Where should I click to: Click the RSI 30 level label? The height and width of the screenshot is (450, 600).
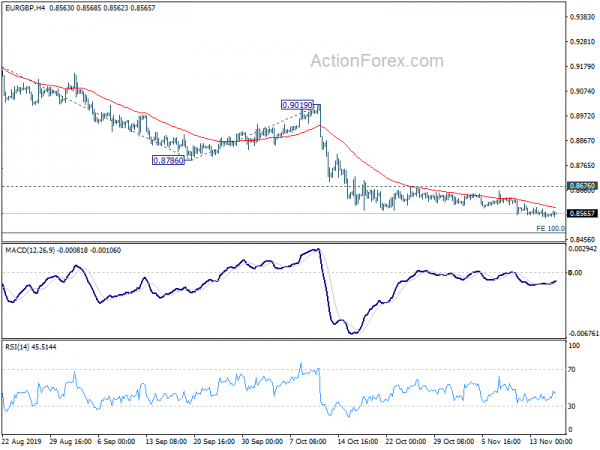[x=572, y=406]
